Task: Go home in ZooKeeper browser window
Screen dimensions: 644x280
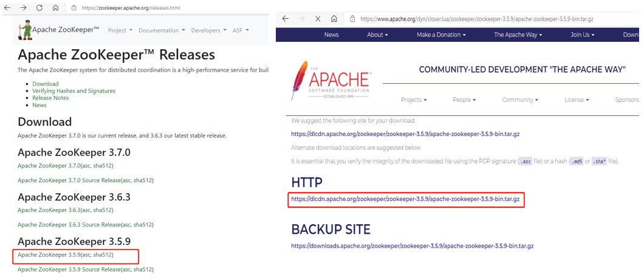Action: (56, 8)
